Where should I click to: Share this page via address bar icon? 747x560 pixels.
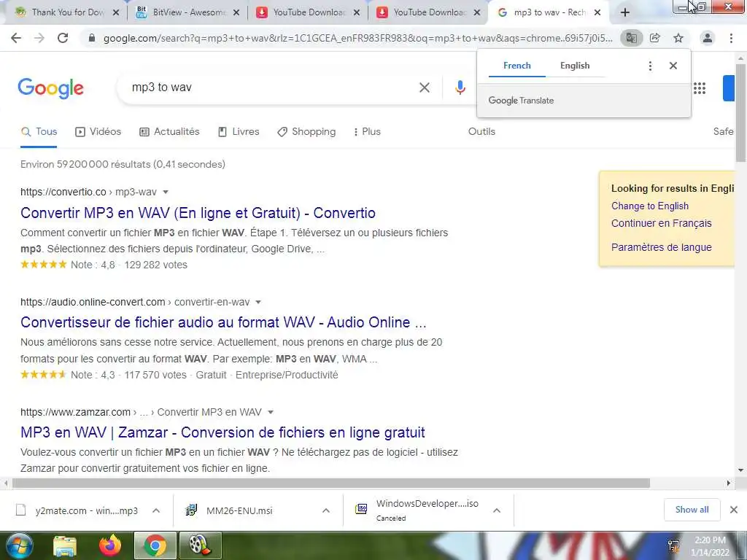(x=655, y=38)
